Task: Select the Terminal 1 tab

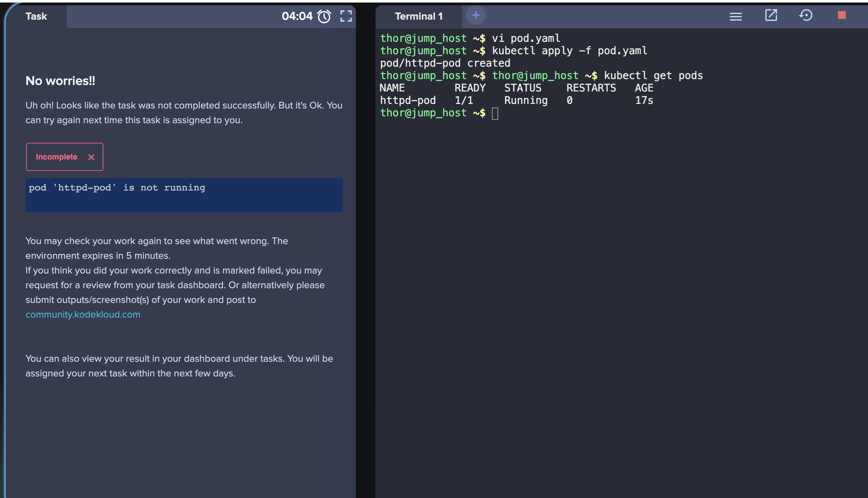Action: coord(418,16)
